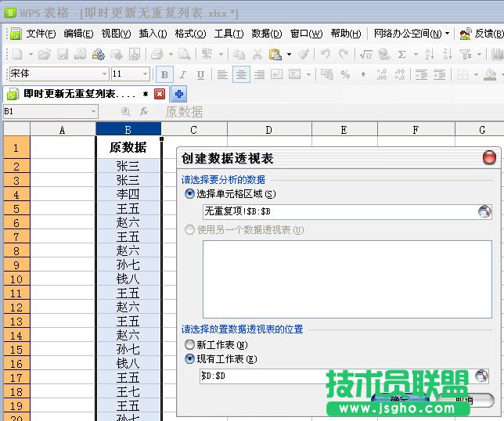Open file folder icon in toolbar
504x421 pixels.
(x=45, y=54)
